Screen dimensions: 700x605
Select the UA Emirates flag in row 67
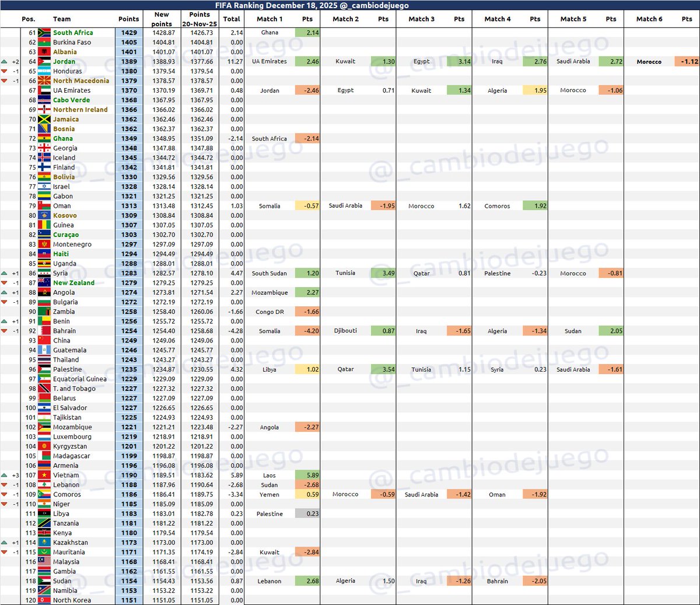coord(44,90)
